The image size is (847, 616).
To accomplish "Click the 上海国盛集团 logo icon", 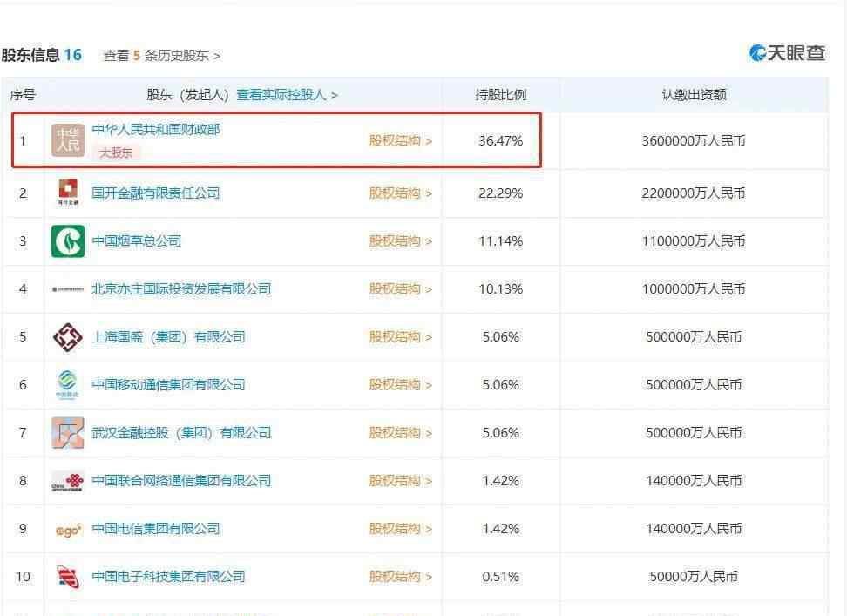I will [67, 337].
